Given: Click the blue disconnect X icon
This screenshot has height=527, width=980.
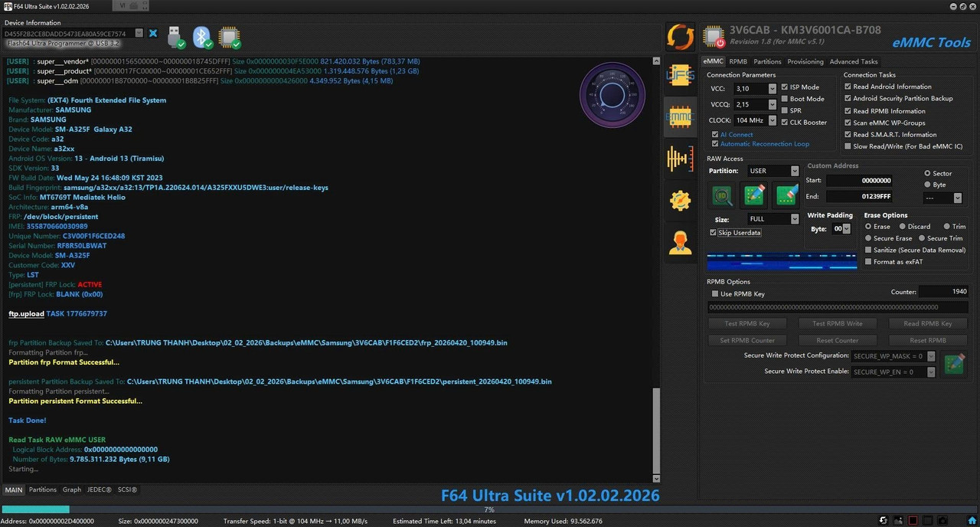Looking at the screenshot, I should click(x=153, y=34).
